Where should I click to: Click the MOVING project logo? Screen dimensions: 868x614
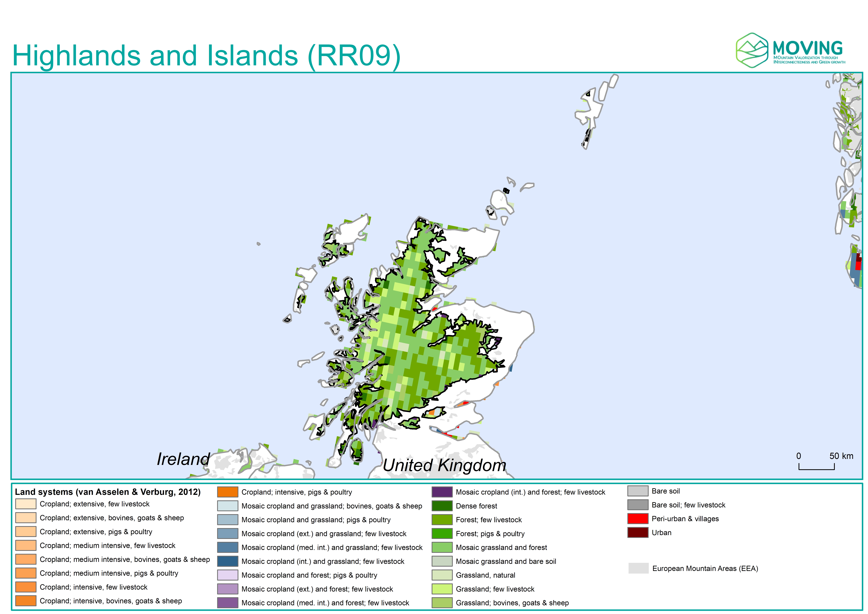790,50
